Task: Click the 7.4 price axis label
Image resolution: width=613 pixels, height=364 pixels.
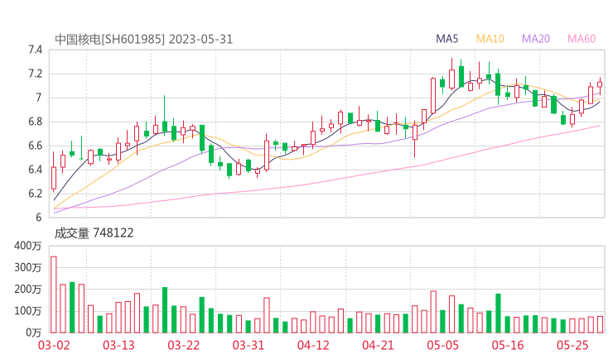Action: point(35,50)
